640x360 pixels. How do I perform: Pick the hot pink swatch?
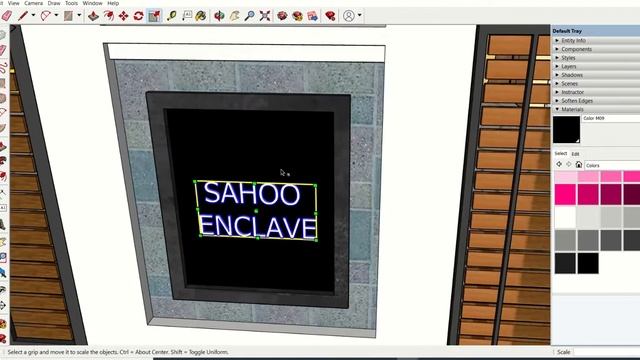tap(565, 194)
